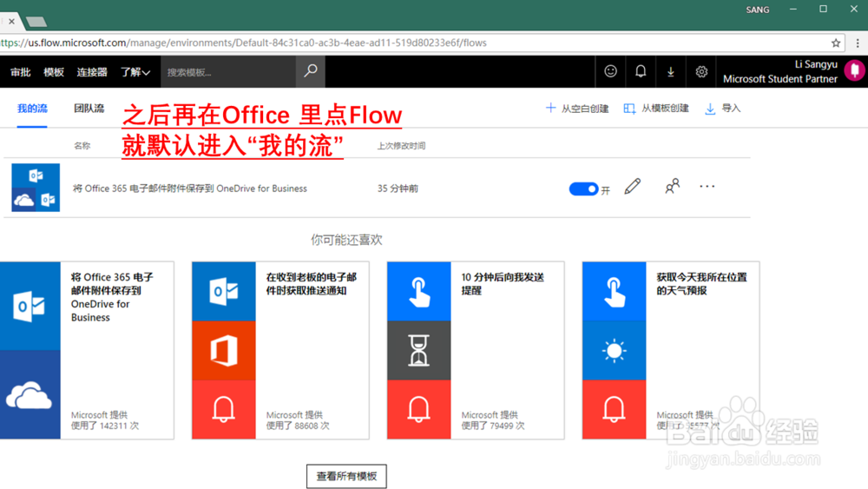
Task: Click 从空白创建 button
Action: coord(577,109)
